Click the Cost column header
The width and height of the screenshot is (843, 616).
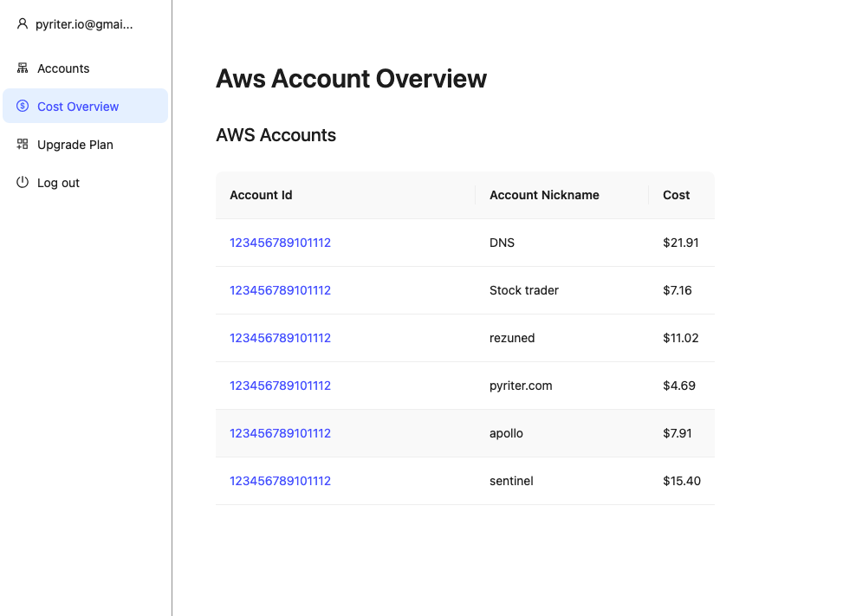click(676, 195)
